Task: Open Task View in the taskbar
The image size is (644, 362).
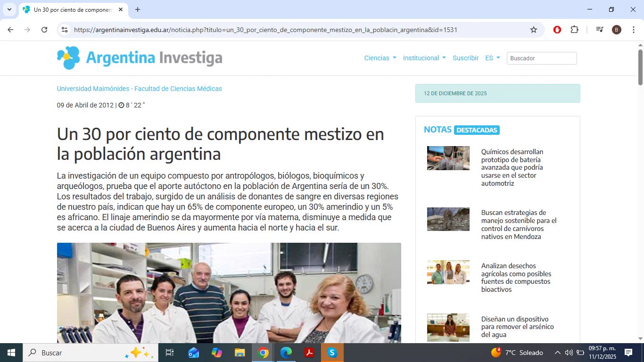Action: pos(170,353)
